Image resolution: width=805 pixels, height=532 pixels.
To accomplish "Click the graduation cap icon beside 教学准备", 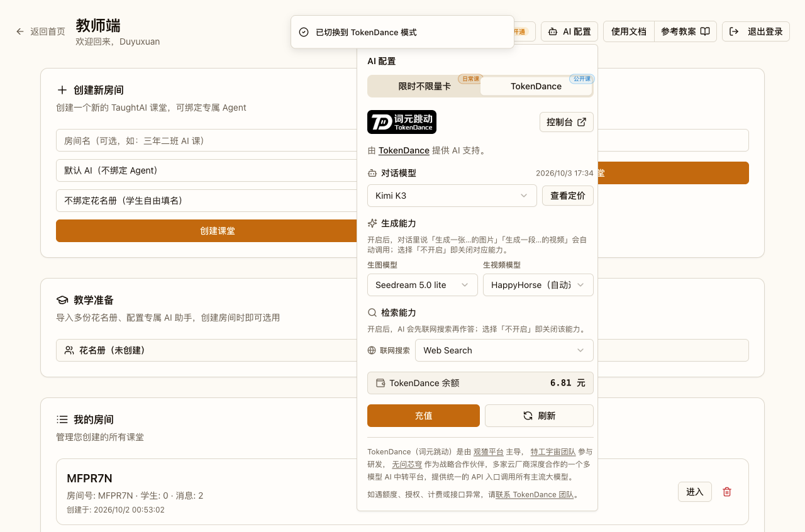I will (x=62, y=300).
